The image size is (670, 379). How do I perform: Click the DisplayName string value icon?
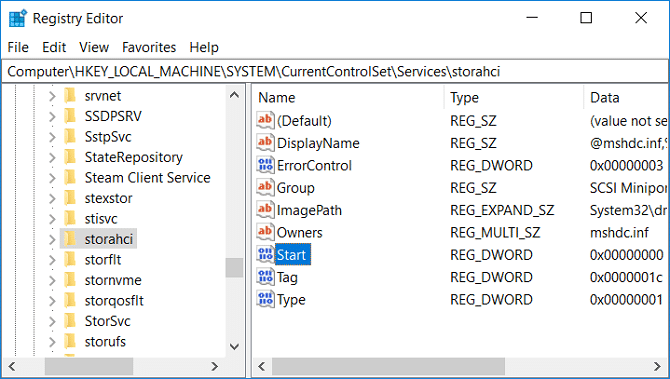pos(265,143)
